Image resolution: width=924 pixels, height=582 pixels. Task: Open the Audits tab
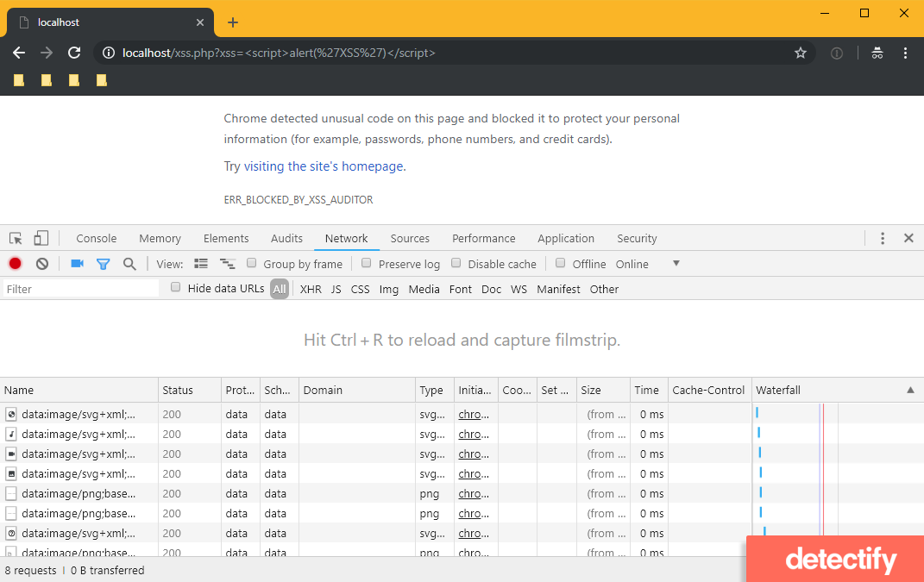click(x=287, y=239)
